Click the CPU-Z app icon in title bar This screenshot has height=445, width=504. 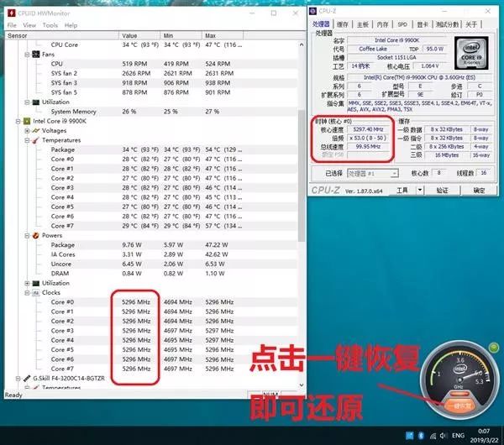[x=312, y=11]
